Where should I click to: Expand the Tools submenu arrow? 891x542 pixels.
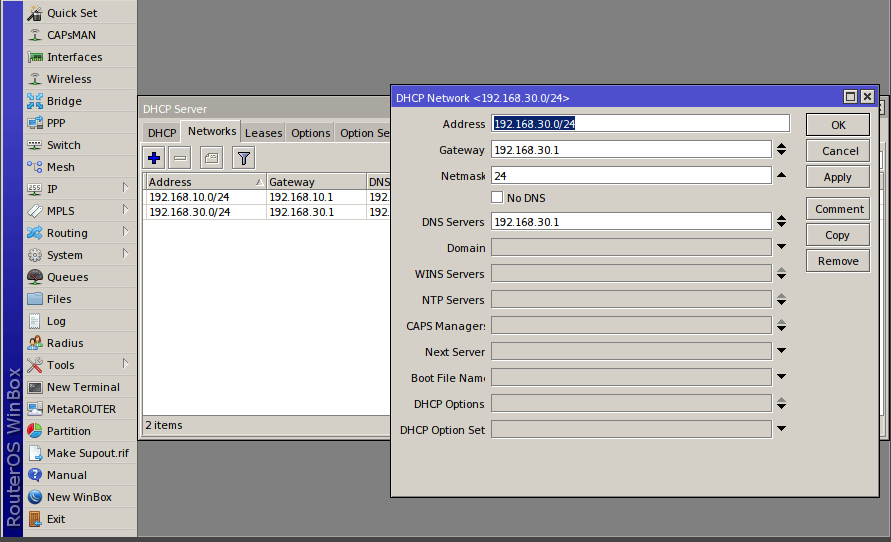(126, 364)
